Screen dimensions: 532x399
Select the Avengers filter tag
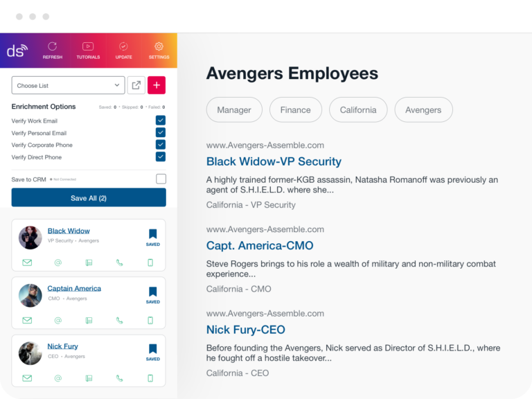point(423,110)
